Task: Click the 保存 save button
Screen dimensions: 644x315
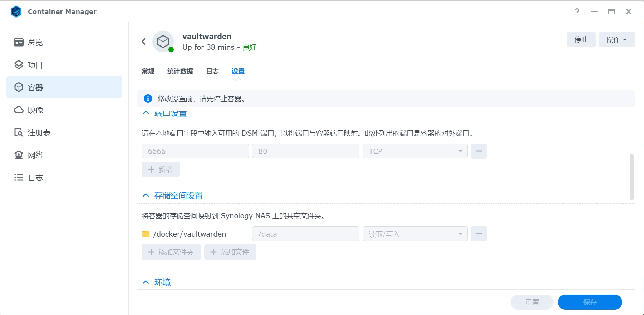Action: click(x=590, y=302)
